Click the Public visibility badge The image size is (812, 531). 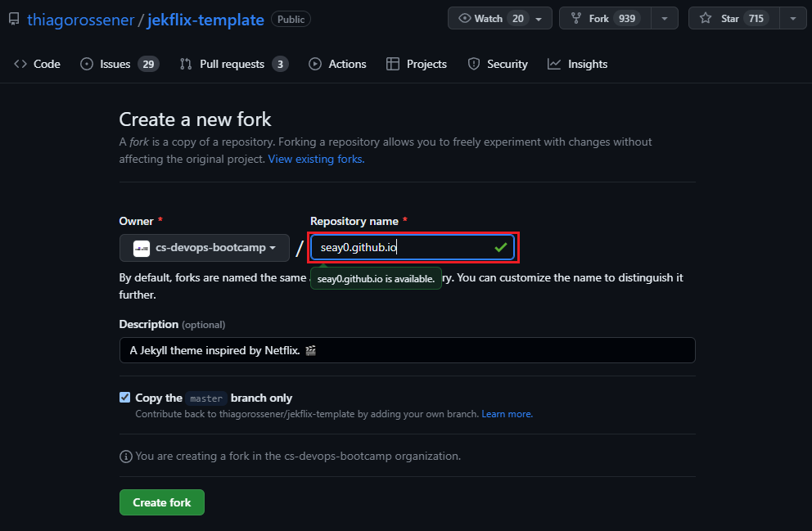(x=291, y=19)
